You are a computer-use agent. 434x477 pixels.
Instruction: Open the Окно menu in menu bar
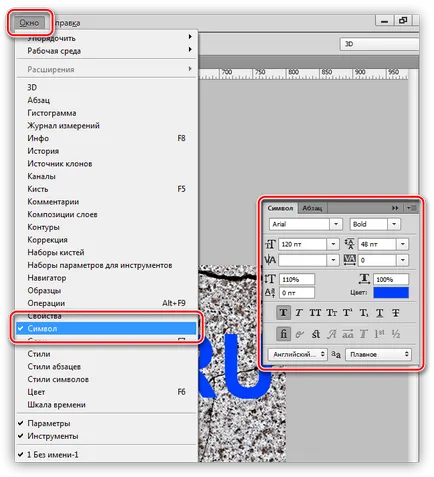click(x=29, y=23)
